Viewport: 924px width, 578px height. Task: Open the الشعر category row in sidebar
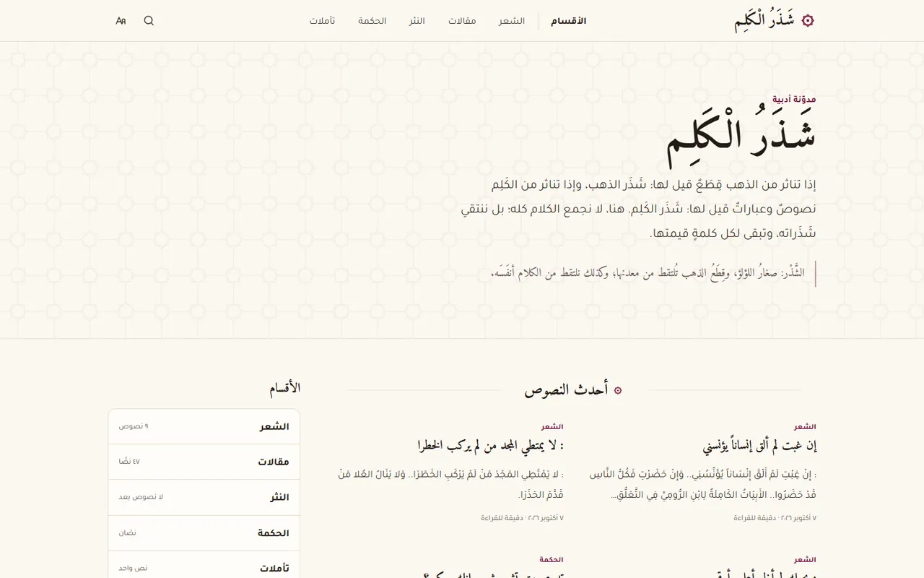coord(204,426)
